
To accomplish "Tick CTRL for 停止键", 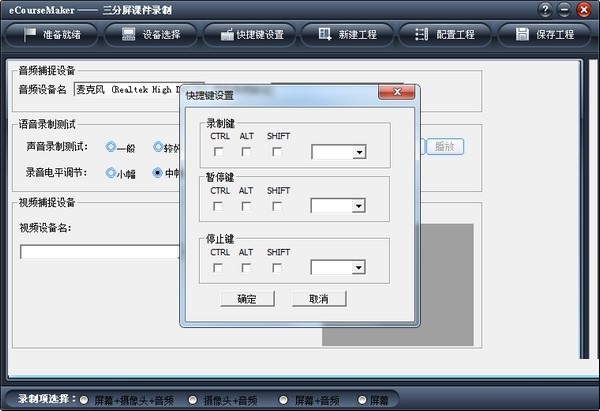I will (218, 268).
